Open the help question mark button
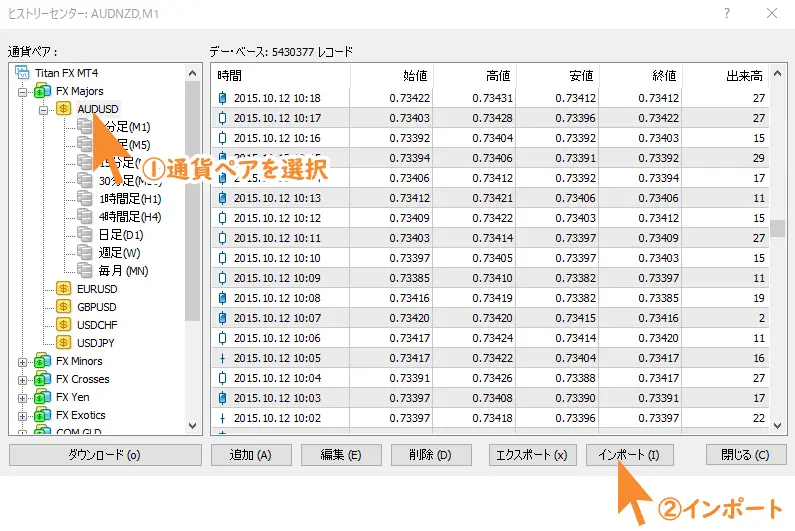795x531 pixels. pos(727,13)
